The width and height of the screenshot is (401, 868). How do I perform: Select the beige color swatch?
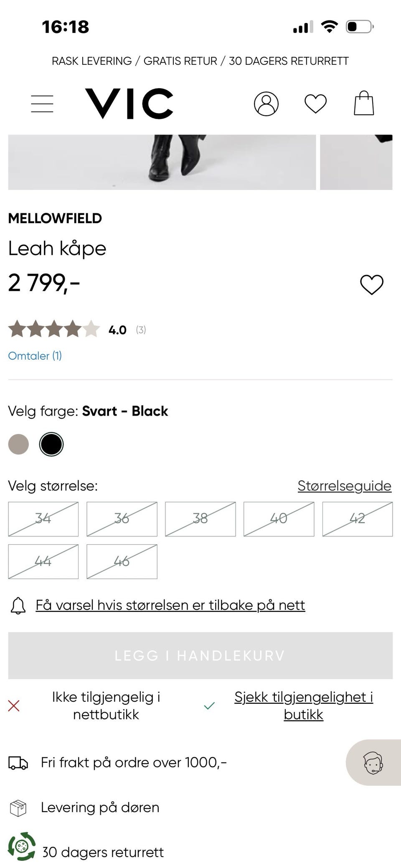pyautogui.click(x=19, y=444)
